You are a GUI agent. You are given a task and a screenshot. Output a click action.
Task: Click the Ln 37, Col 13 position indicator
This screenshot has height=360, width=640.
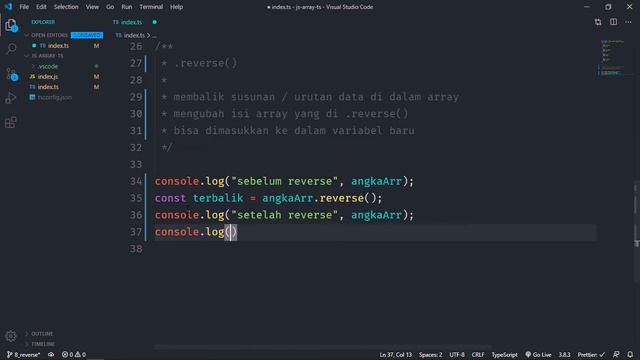click(x=396, y=355)
